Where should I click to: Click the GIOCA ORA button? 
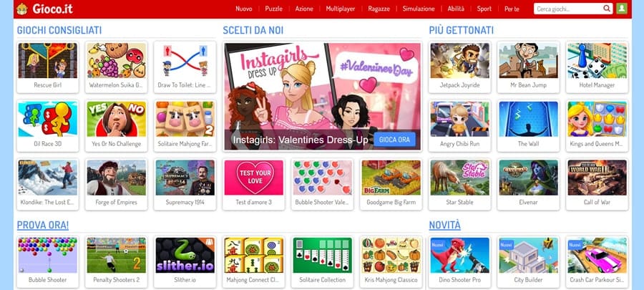point(394,140)
